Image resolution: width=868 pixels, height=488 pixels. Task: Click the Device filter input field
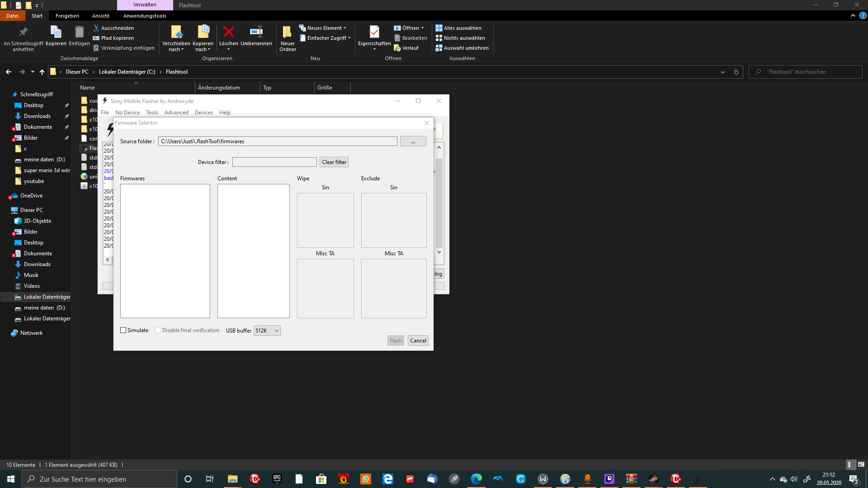(x=274, y=162)
